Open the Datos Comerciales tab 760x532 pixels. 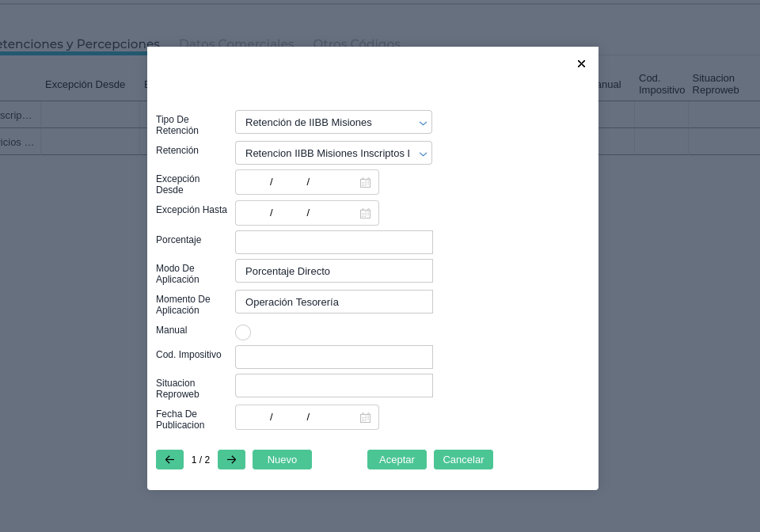click(x=236, y=44)
